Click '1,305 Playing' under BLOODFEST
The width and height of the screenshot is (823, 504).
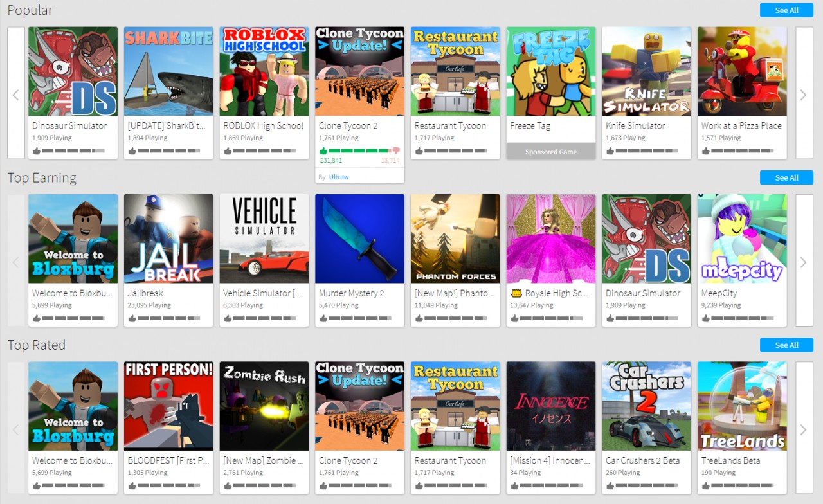[147, 473]
